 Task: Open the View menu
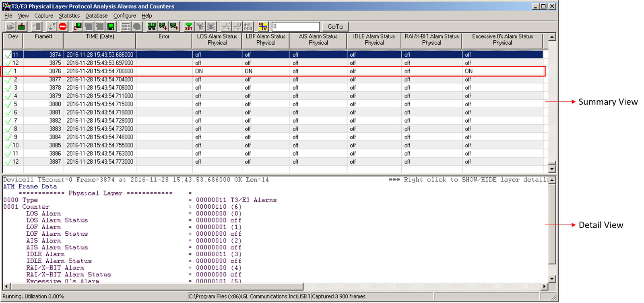(23, 16)
